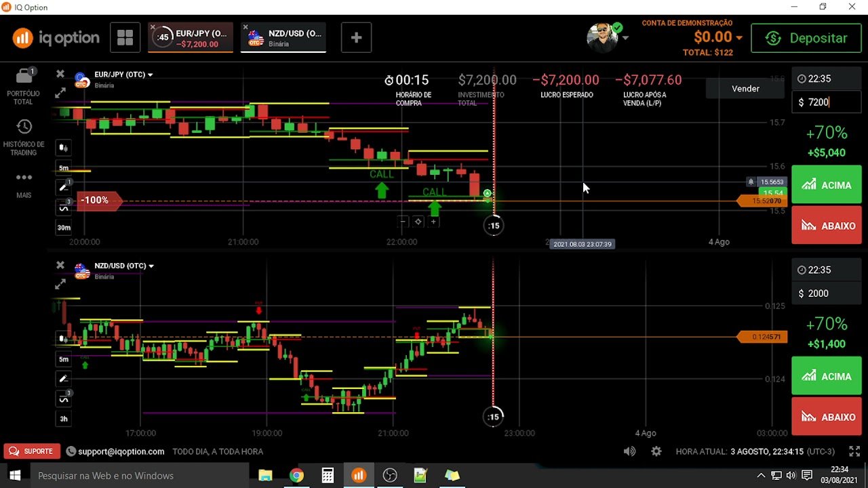Switch to the NZD/USD (OTC) tab
The width and height of the screenshot is (868, 488).
click(284, 38)
